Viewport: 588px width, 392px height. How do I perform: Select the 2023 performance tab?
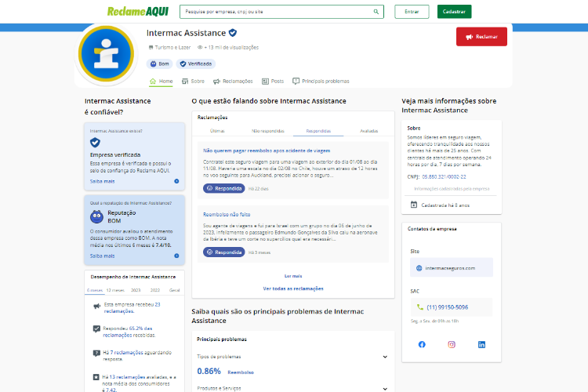click(136, 290)
